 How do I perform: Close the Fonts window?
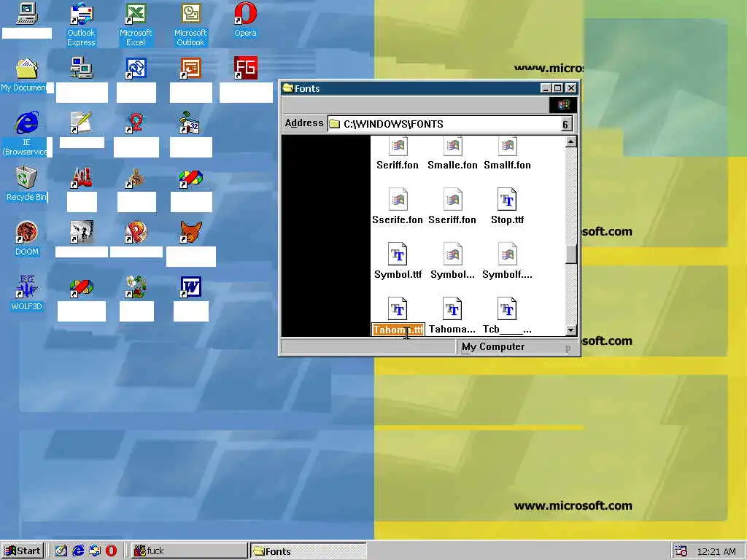pos(570,88)
